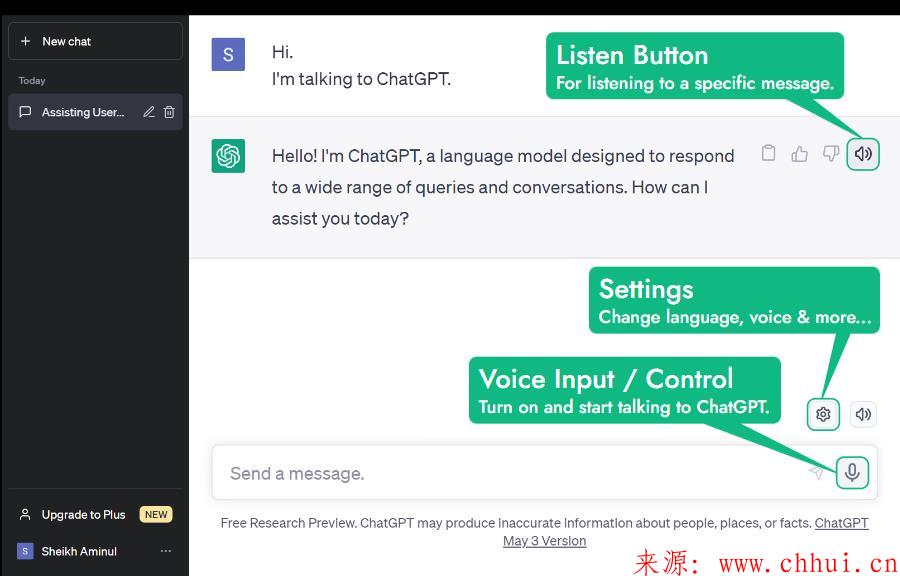
Task: Click the "Hello! I'm ChatGPT" reply text
Action: [503, 187]
